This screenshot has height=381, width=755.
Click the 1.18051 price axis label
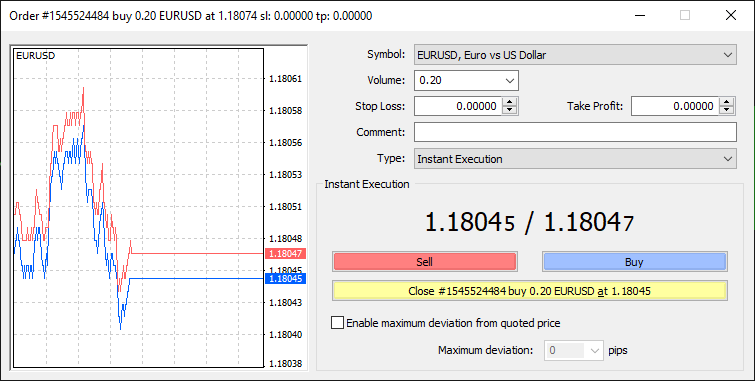pyautogui.click(x=286, y=207)
